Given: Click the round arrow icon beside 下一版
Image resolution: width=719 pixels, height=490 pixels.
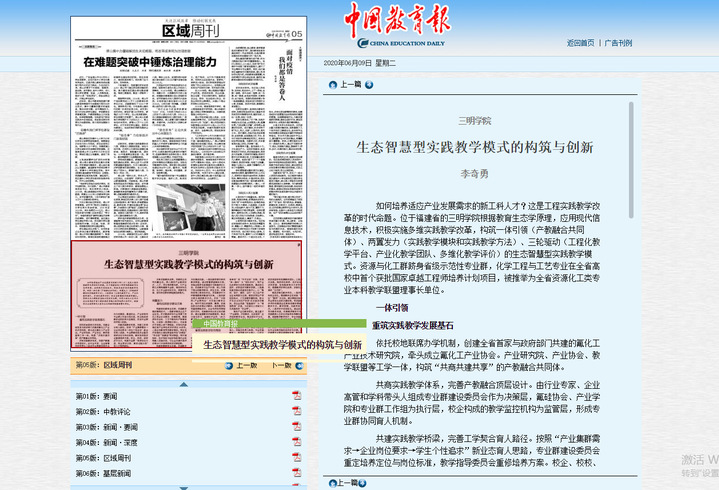Looking at the screenshot, I should pyautogui.click(x=299, y=366).
